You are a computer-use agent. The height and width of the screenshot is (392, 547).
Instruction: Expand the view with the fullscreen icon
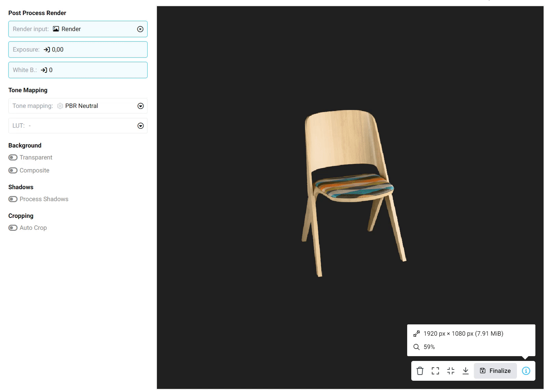pyautogui.click(x=435, y=371)
